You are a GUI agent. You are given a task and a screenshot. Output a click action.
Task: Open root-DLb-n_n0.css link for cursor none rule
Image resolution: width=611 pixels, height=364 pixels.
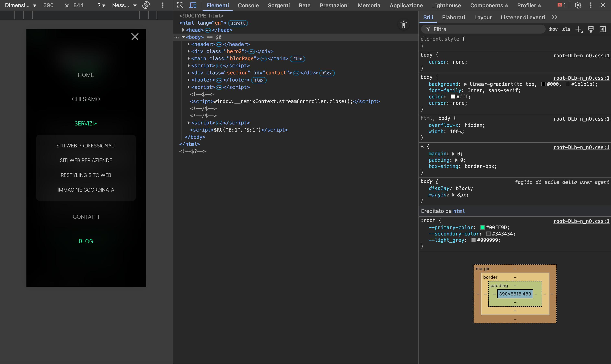(x=581, y=56)
